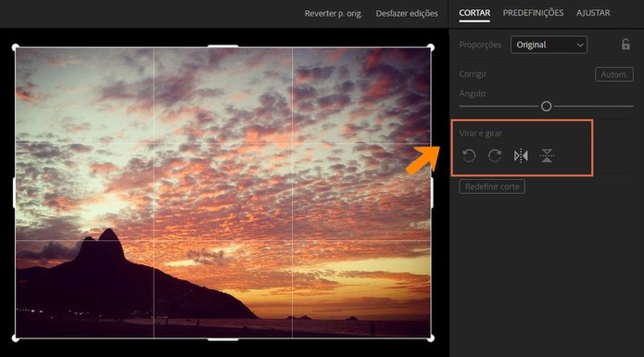Click the Corrigir label
Image resolution: width=644 pixels, height=357 pixels.
point(473,74)
